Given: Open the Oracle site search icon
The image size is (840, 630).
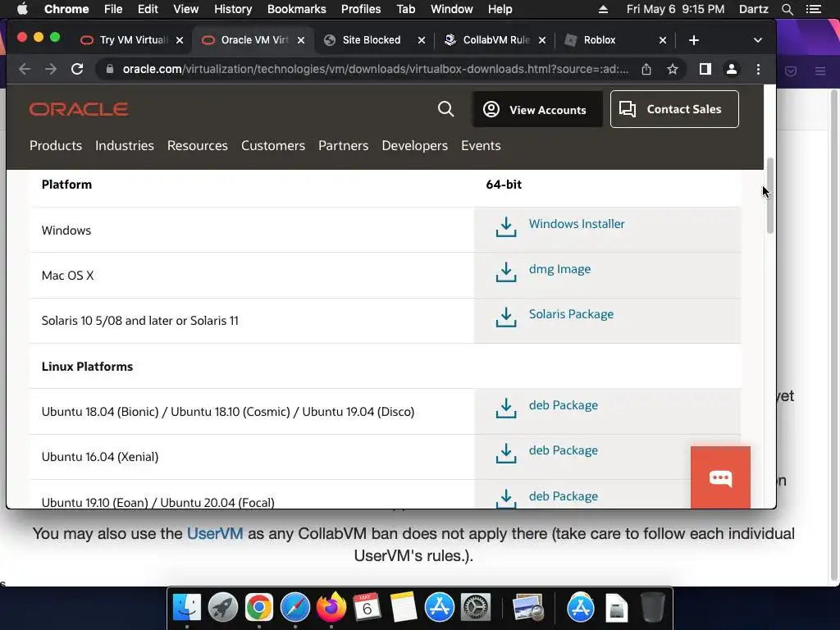Looking at the screenshot, I should tap(445, 109).
